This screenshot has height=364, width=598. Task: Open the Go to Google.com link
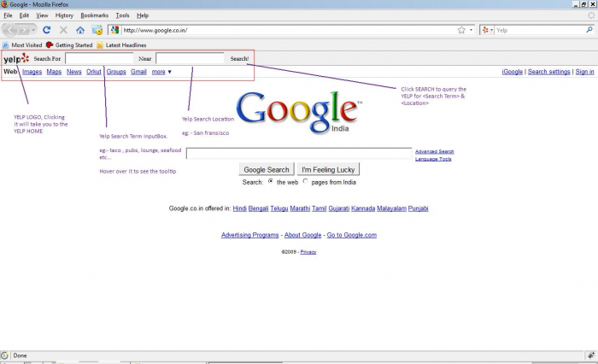352,235
